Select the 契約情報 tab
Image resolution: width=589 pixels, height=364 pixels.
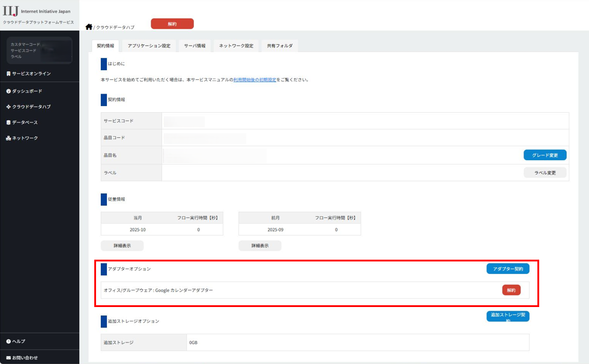tap(105, 46)
